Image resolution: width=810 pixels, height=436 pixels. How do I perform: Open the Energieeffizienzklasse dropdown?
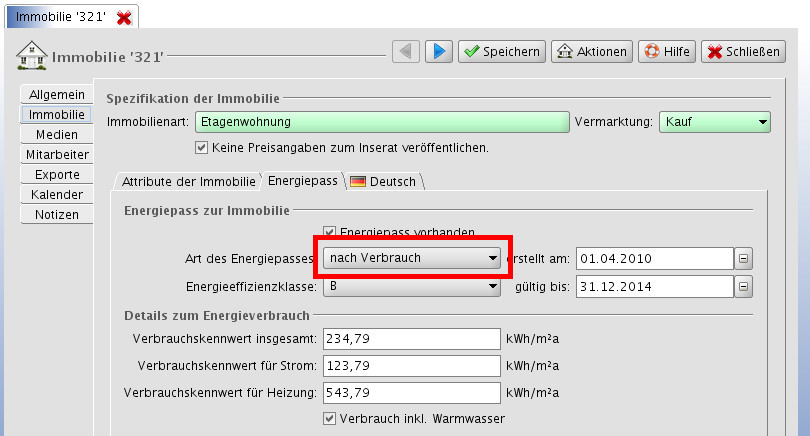click(411, 287)
